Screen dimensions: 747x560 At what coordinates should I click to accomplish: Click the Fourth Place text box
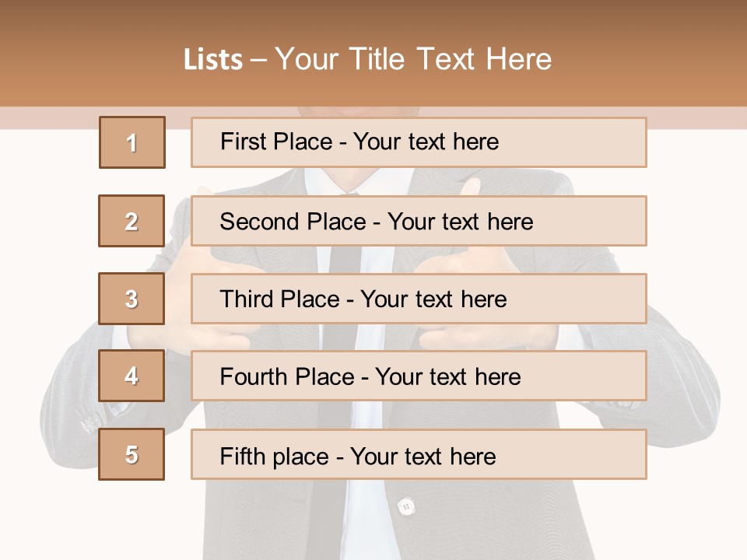coord(419,376)
